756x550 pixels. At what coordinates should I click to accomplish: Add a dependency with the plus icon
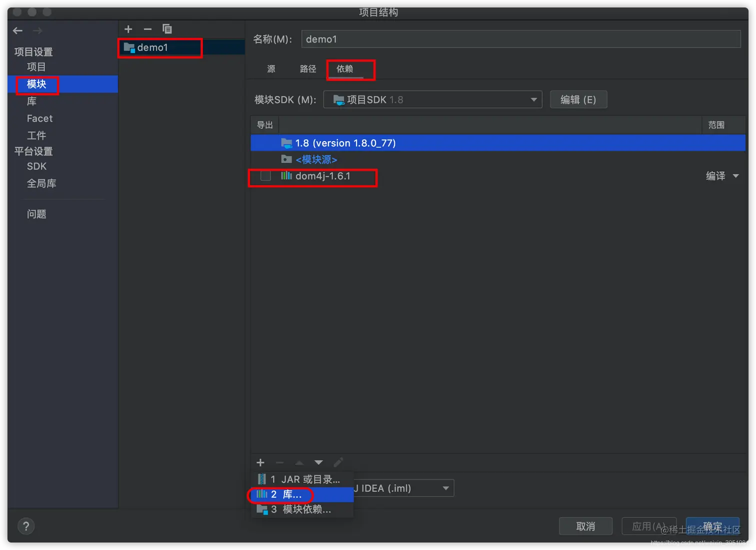click(260, 462)
